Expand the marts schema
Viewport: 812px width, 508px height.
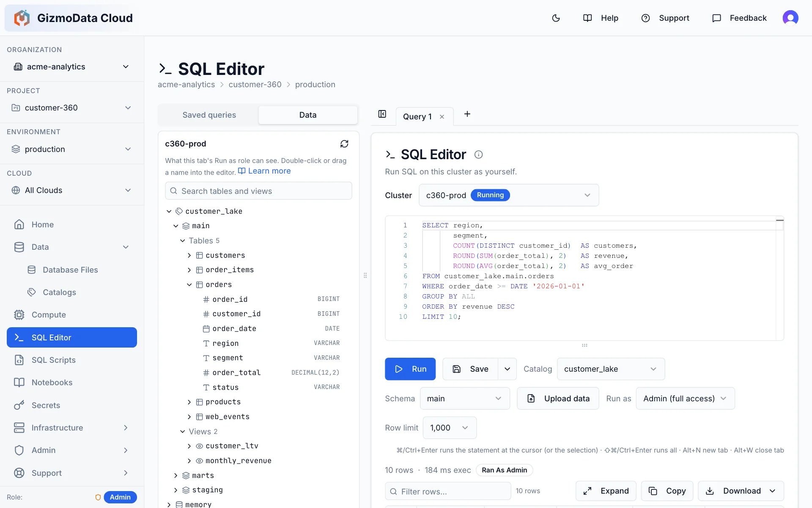click(x=176, y=475)
